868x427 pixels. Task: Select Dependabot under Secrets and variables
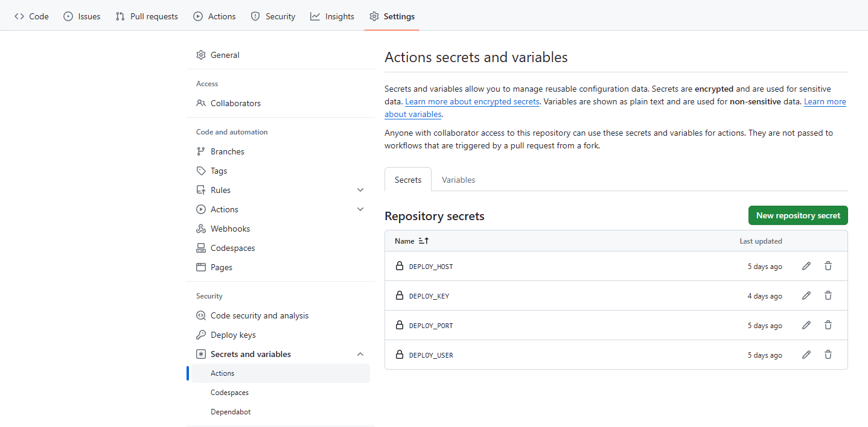(231, 412)
